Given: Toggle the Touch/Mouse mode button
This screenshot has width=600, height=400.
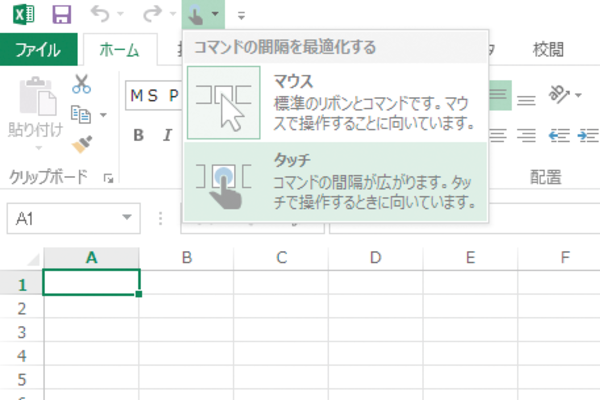Looking at the screenshot, I should tap(196, 15).
